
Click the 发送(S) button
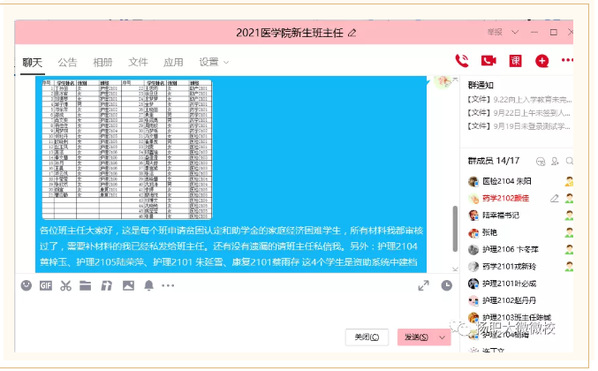click(x=416, y=337)
